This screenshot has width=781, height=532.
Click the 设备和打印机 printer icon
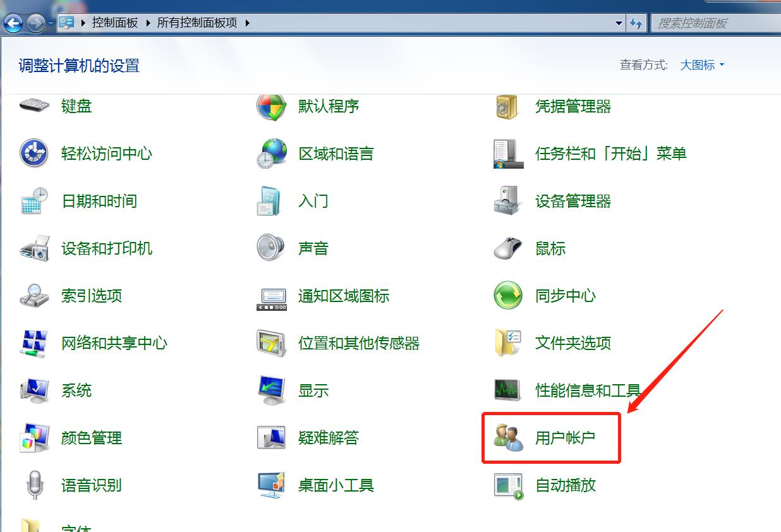[x=34, y=248]
